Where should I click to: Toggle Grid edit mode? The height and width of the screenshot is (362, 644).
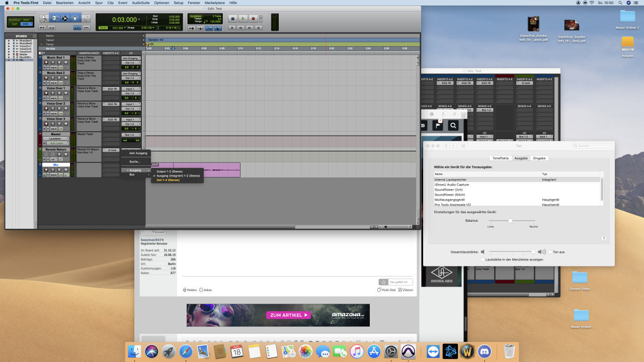26,24
